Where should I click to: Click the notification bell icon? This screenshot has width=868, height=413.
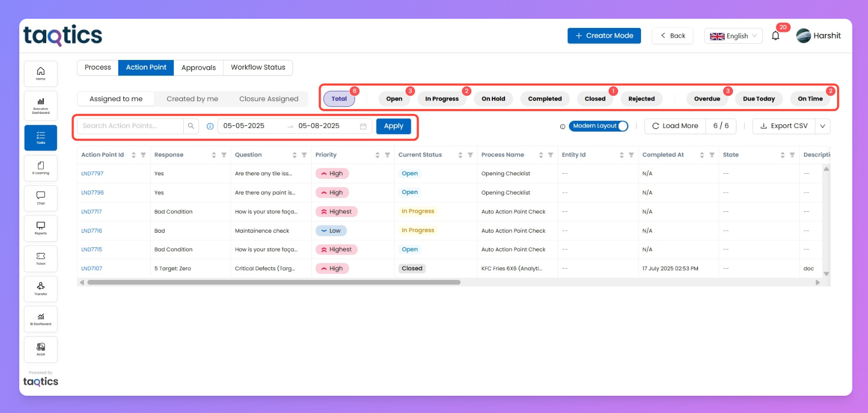(x=775, y=36)
